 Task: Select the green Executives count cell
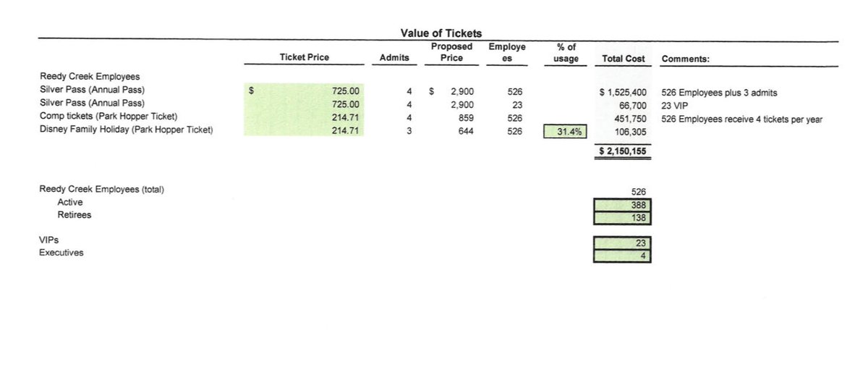tap(623, 255)
